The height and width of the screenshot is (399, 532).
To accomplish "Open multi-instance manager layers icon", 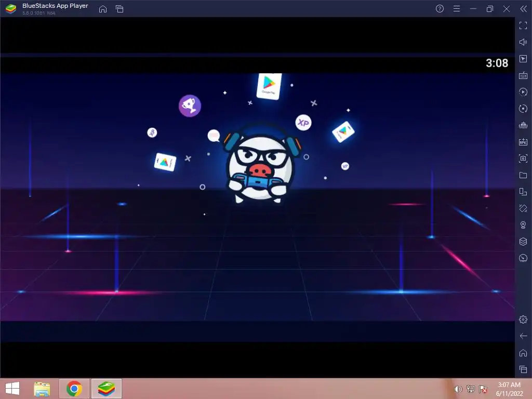I will [523, 242].
